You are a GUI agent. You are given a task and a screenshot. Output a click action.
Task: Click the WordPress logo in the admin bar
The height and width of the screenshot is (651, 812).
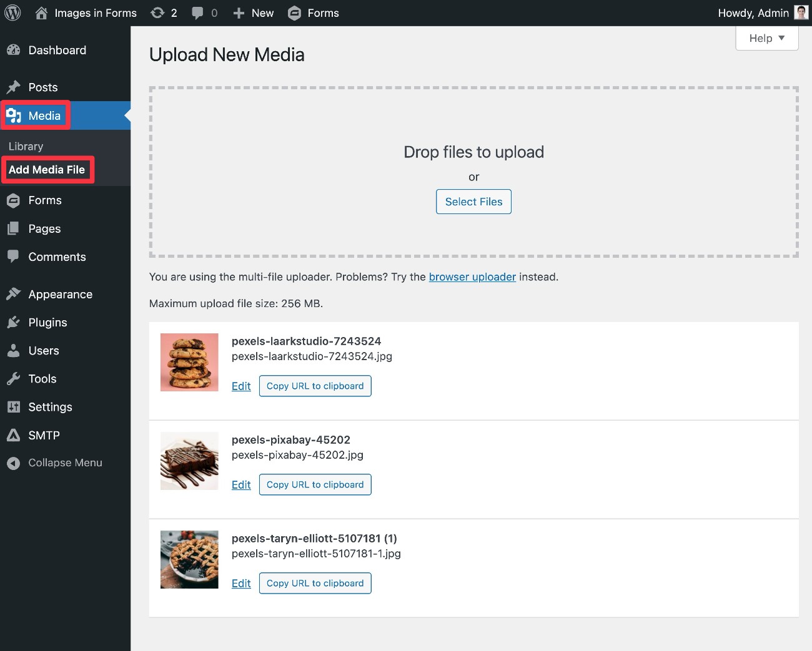coord(12,12)
